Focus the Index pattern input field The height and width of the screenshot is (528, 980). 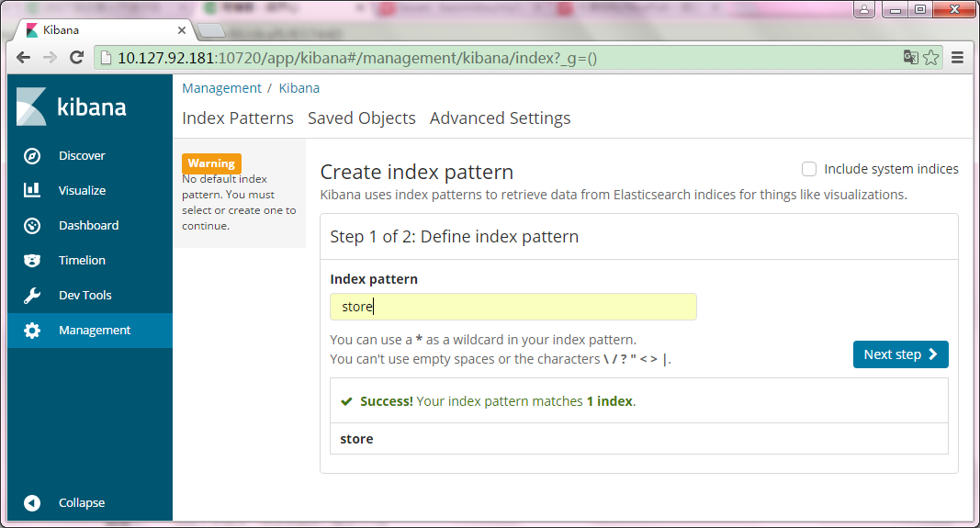[513, 307]
